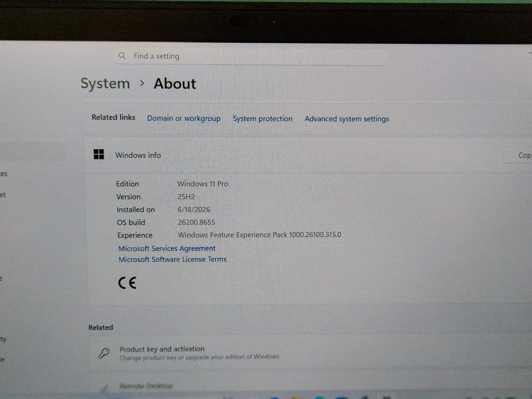
Task: Click the Installed on label
Action: click(x=136, y=209)
